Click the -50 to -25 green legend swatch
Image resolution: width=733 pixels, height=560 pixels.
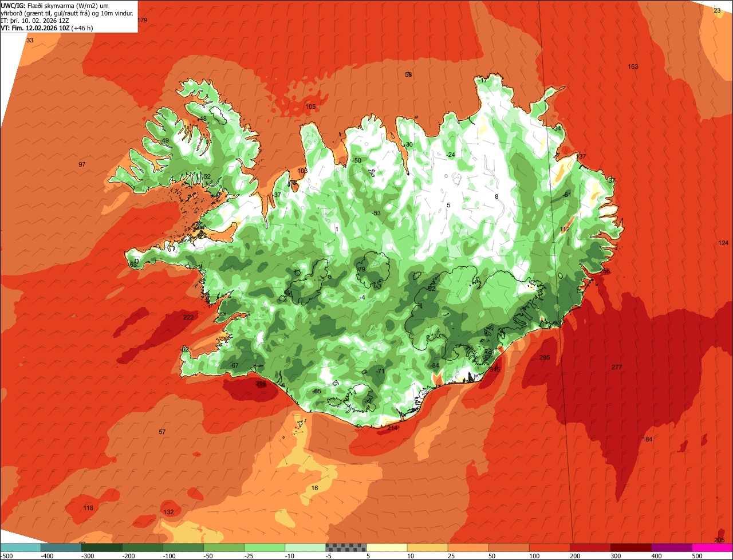pyautogui.click(x=224, y=547)
